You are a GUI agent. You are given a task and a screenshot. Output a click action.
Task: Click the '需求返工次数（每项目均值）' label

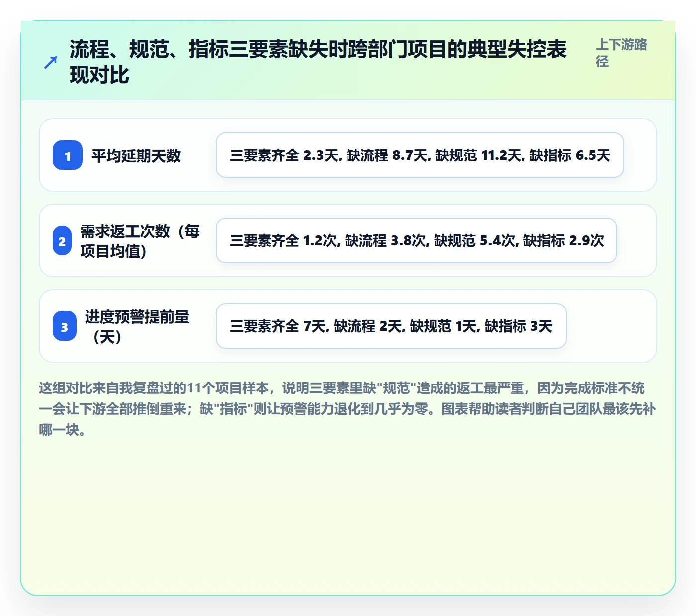pos(140,241)
